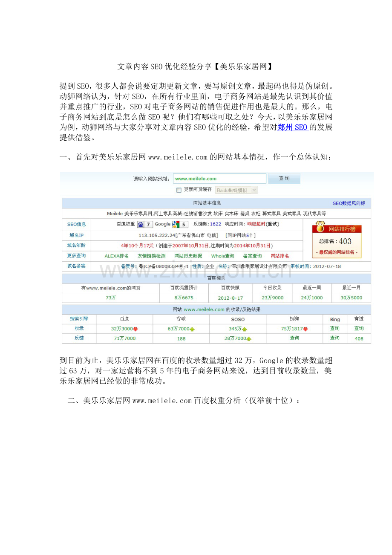Click the 30万5000 last-month value
392x555 pixels.
point(352,298)
